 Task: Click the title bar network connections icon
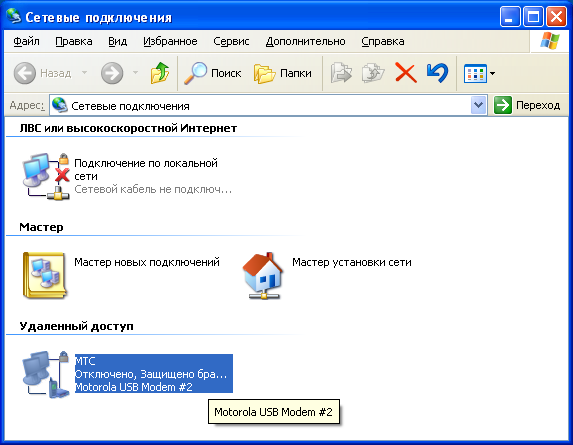(14, 16)
